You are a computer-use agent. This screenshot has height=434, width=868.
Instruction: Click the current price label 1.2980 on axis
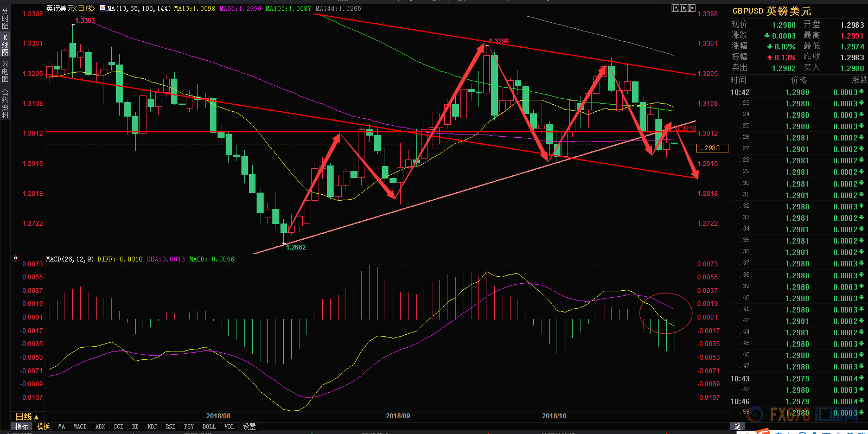click(711, 148)
